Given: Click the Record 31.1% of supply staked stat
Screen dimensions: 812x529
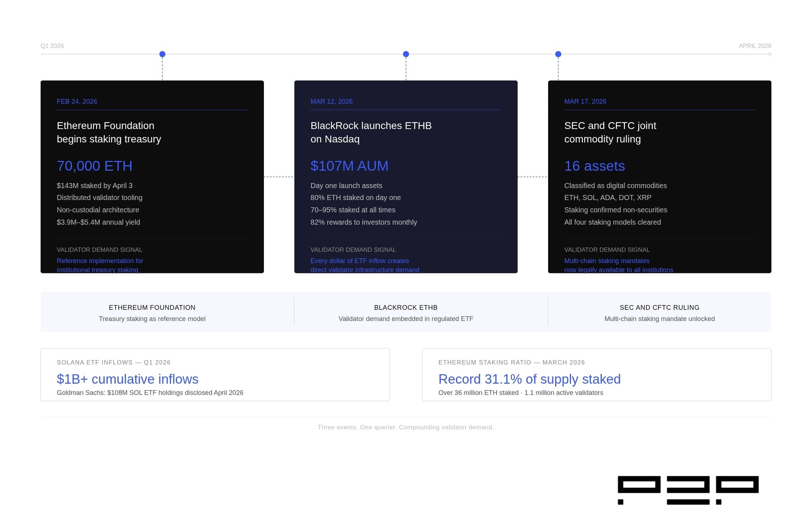Looking at the screenshot, I should click(529, 379).
